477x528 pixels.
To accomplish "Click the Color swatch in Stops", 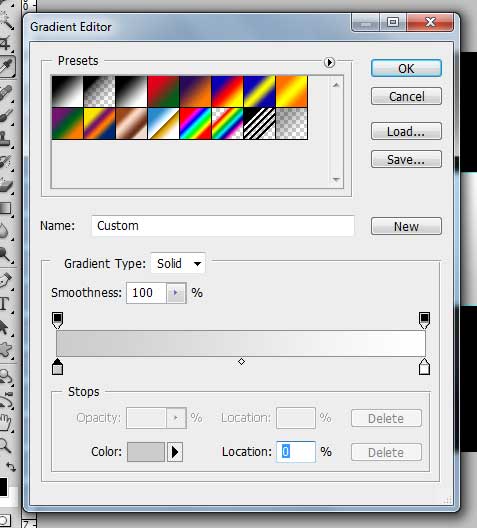I will tap(146, 452).
